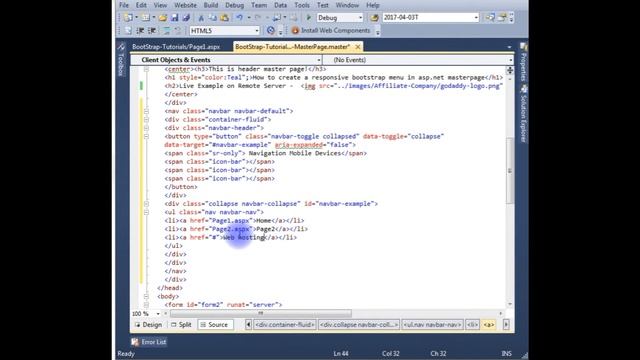Viewport: 640px width, 360px height.
Task: Click the Copy toolbar icon
Action: click(213, 18)
